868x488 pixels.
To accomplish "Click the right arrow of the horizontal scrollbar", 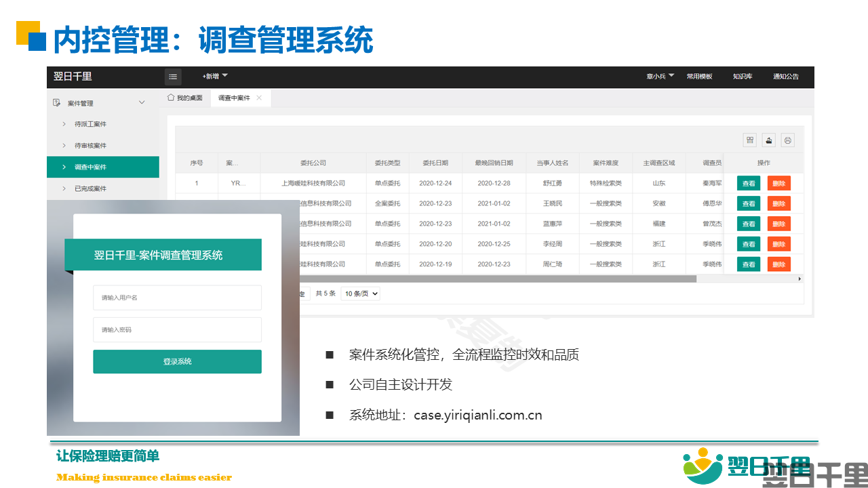I will pyautogui.click(x=800, y=279).
